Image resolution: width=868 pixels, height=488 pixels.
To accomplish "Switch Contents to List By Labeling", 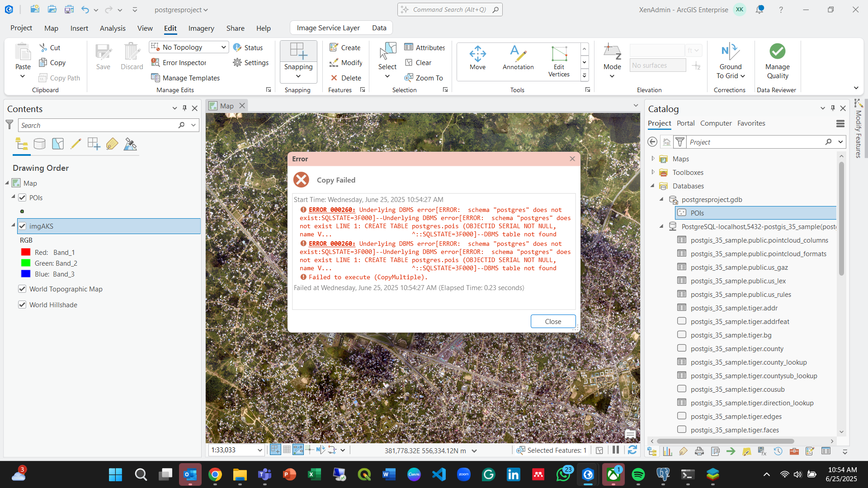I will pyautogui.click(x=112, y=144).
